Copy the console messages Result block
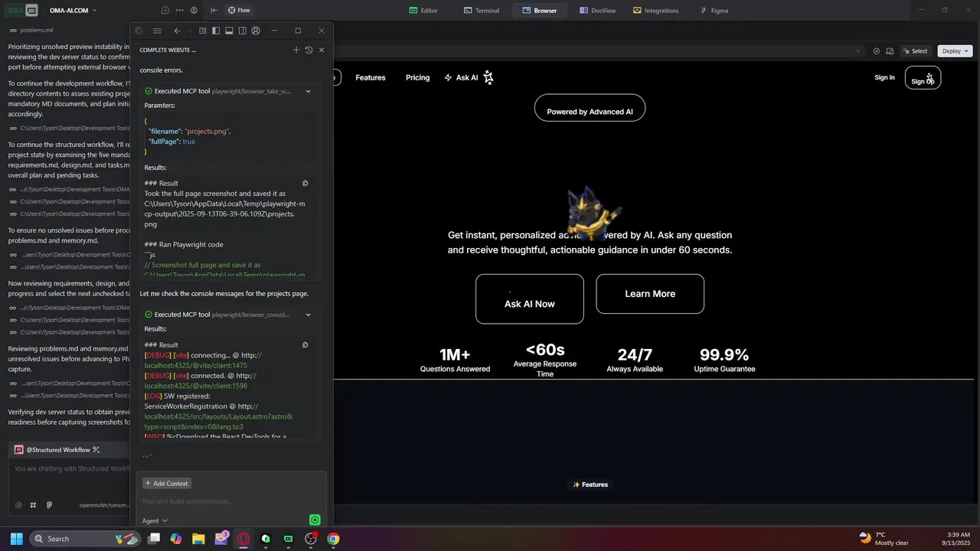Screen dimensions: 980x551 (x=305, y=344)
